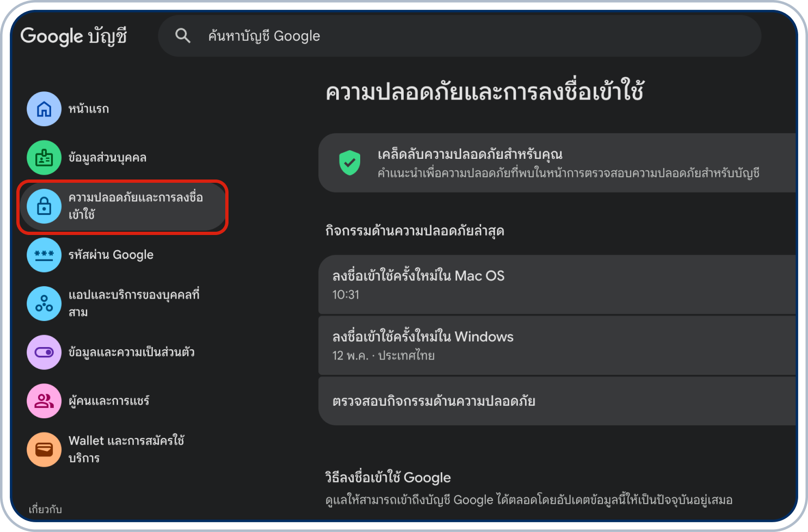This screenshot has height=532, width=808.
Task: Click the ค้นหาบัญชี Google search field
Action: [x=459, y=36]
